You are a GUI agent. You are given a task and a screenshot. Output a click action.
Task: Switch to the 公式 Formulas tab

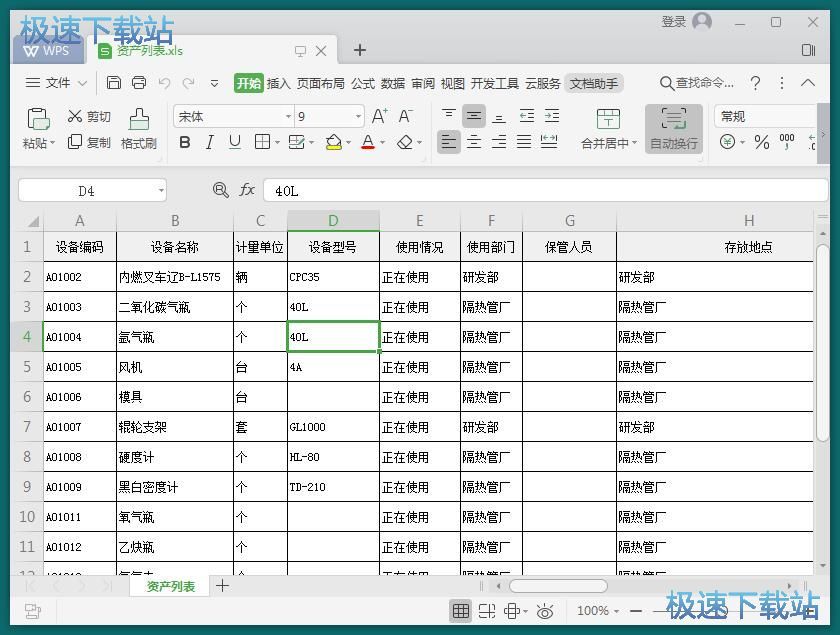click(x=363, y=84)
